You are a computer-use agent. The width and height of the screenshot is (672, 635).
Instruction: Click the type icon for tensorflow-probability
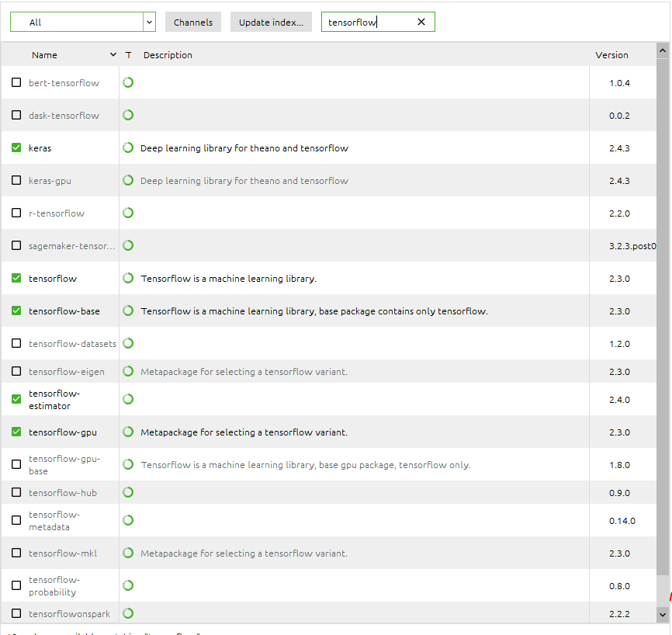click(x=128, y=585)
